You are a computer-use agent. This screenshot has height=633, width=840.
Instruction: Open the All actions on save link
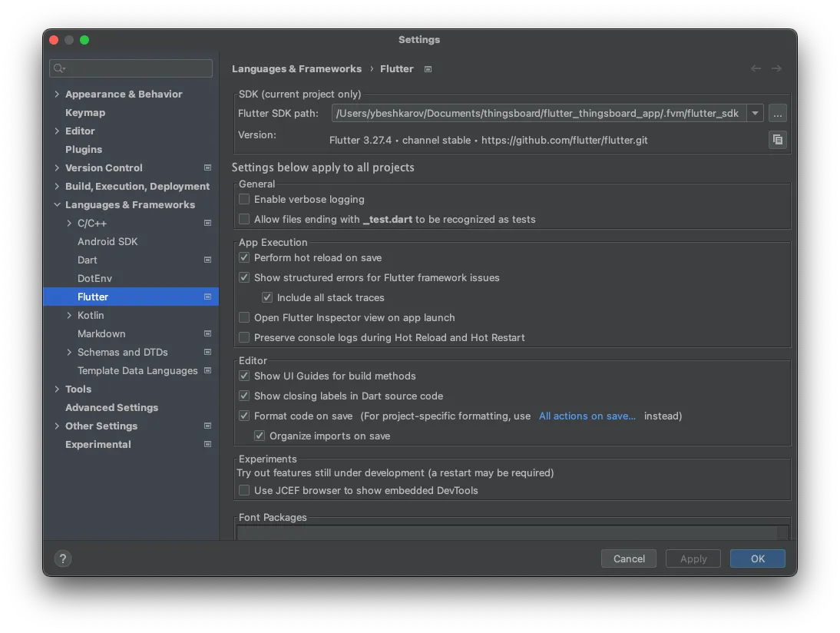click(587, 416)
